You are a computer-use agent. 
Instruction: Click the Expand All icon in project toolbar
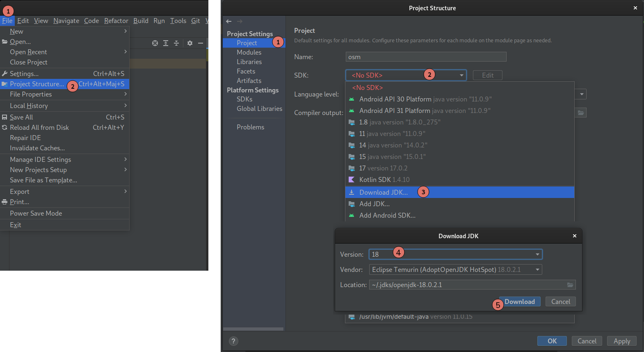point(166,43)
